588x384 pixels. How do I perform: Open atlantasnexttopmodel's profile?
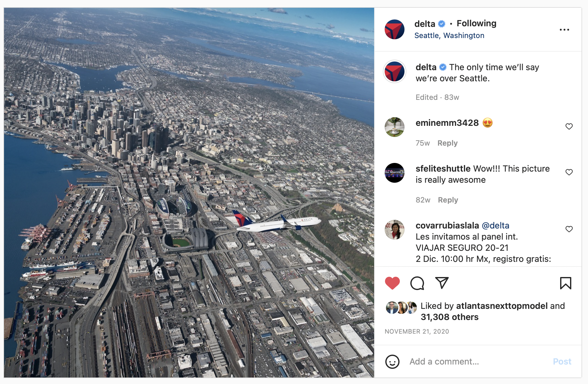pyautogui.click(x=502, y=306)
